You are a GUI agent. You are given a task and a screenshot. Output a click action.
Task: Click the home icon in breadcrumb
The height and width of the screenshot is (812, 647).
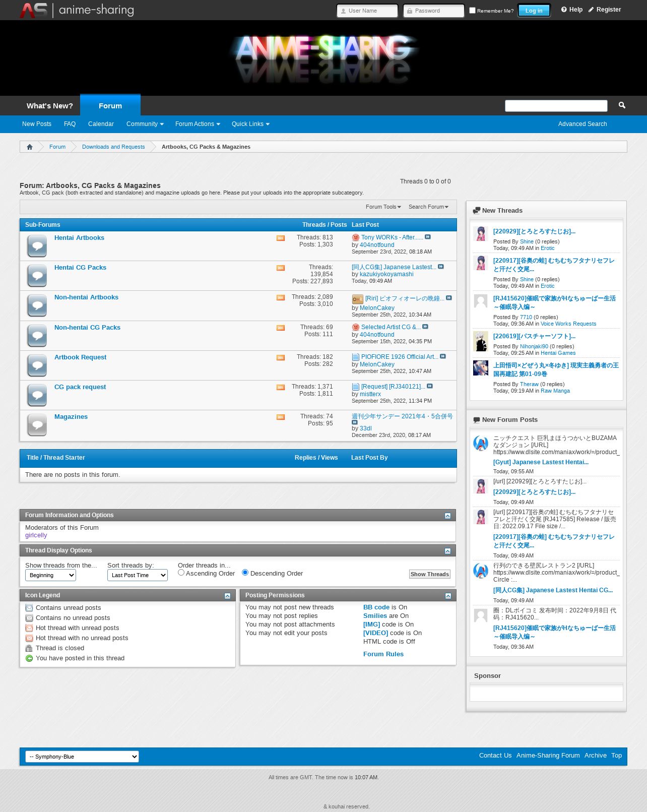(x=30, y=147)
